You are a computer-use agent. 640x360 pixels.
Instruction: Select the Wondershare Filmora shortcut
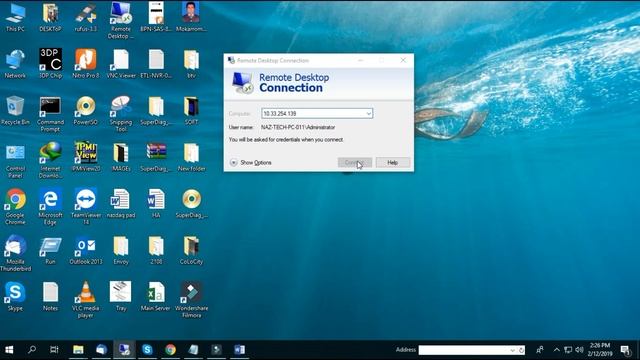(x=191, y=300)
